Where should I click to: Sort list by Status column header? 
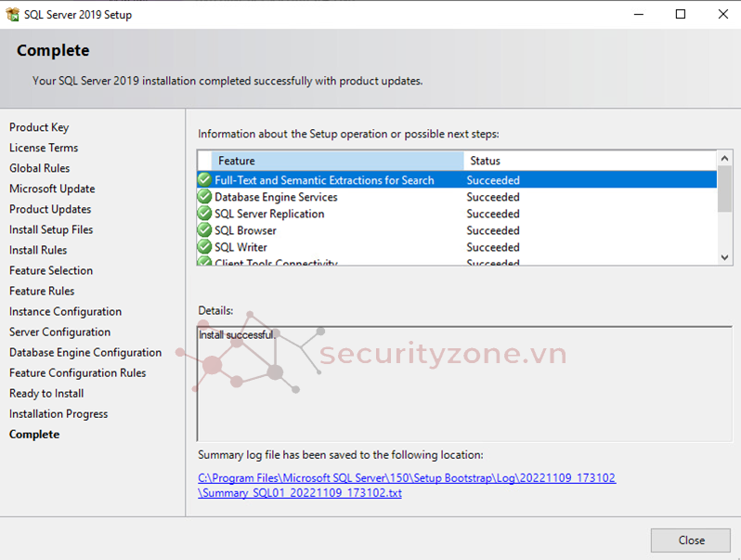[589, 161]
